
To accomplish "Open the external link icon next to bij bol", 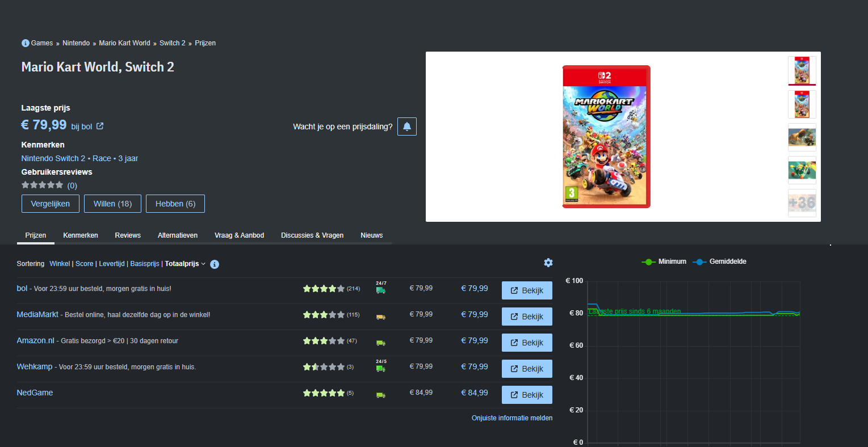I will tap(100, 126).
